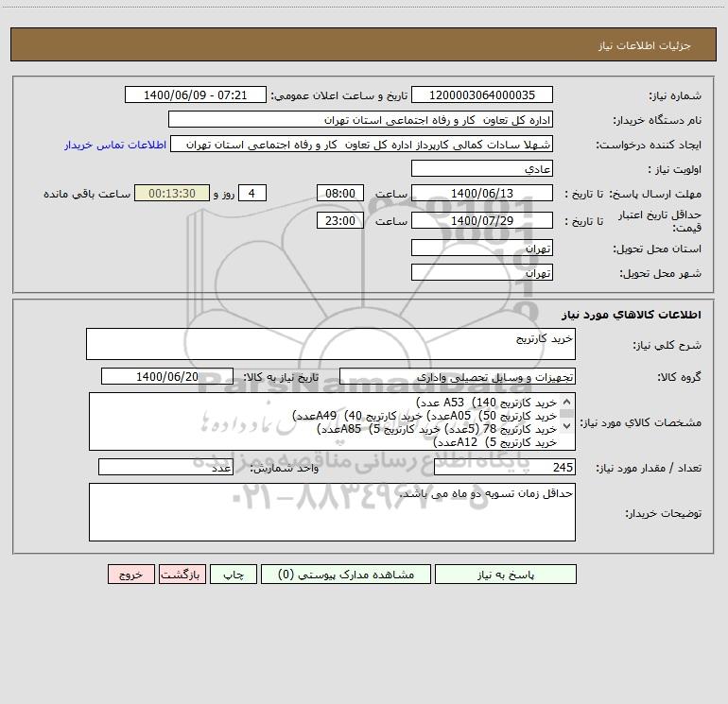Click price validity time 23:00
This screenshot has width=728, height=704.
[339, 220]
